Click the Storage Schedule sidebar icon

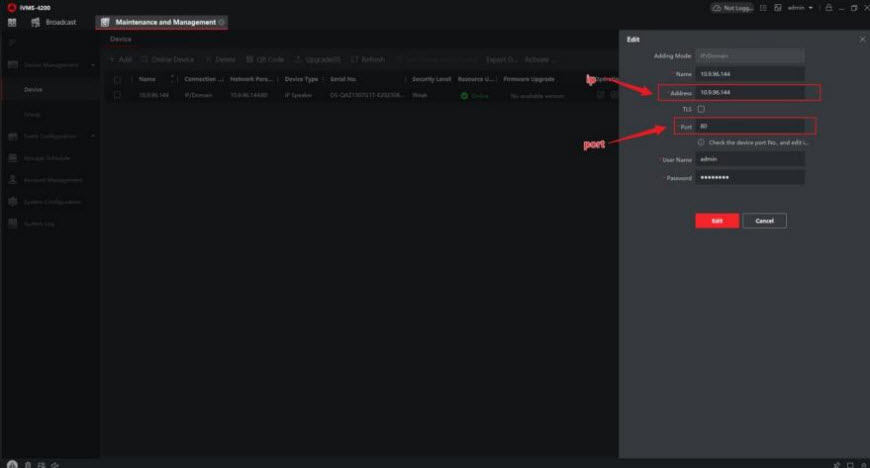pyautogui.click(x=14, y=158)
